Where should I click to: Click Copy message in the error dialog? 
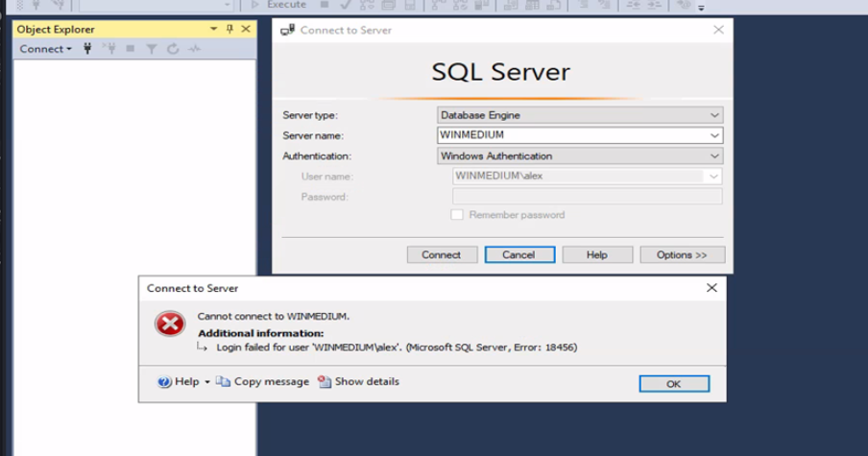[262, 381]
